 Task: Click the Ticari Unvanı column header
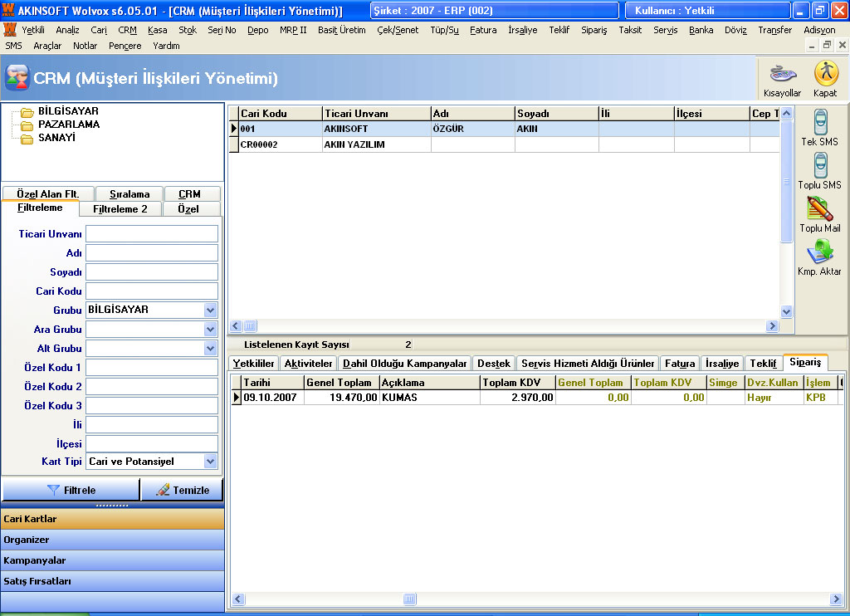(x=376, y=114)
